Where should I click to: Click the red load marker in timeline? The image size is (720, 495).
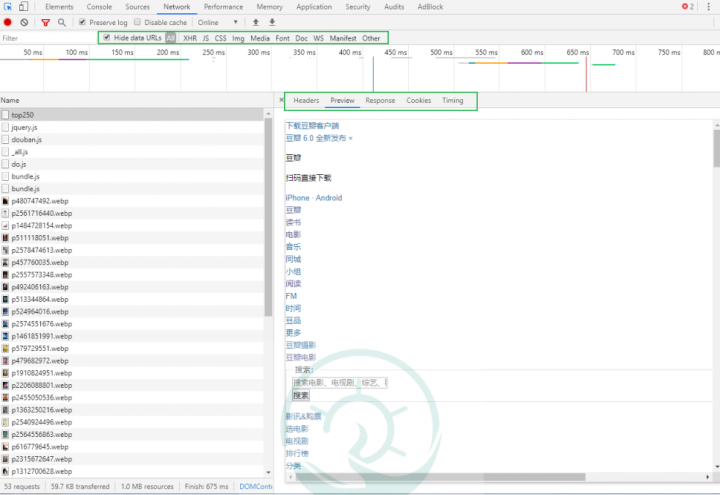pyautogui.click(x=586, y=74)
